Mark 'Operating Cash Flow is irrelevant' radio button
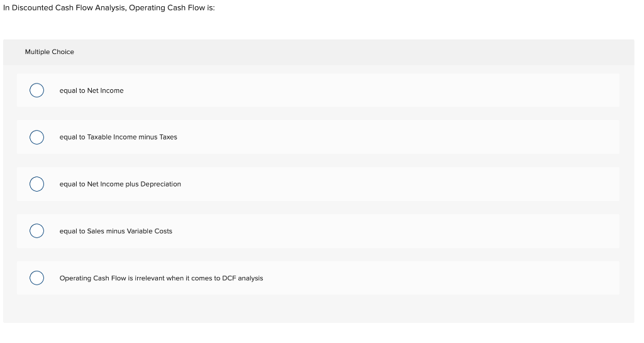 [x=36, y=278]
